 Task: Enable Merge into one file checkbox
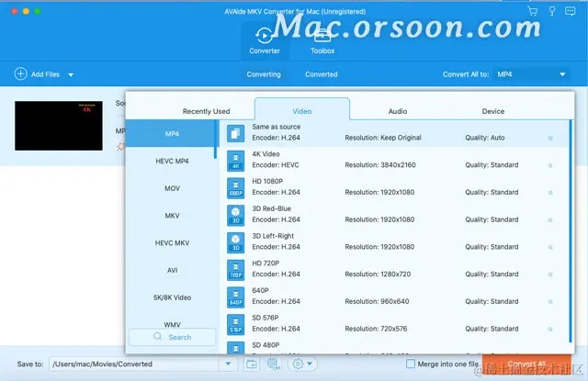[411, 364]
